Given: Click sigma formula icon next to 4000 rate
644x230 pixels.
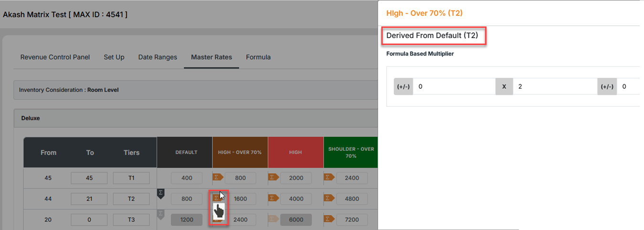Looking at the screenshot, I should tap(274, 198).
